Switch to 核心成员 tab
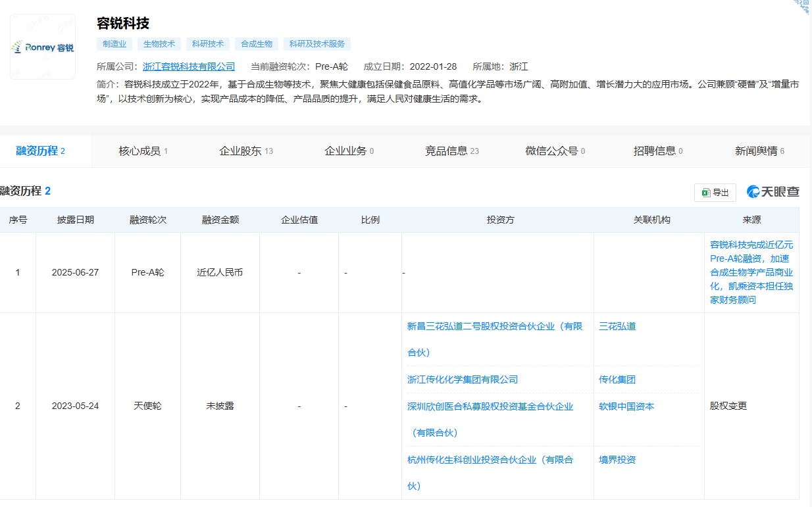This screenshot has width=812, height=507. (x=143, y=151)
